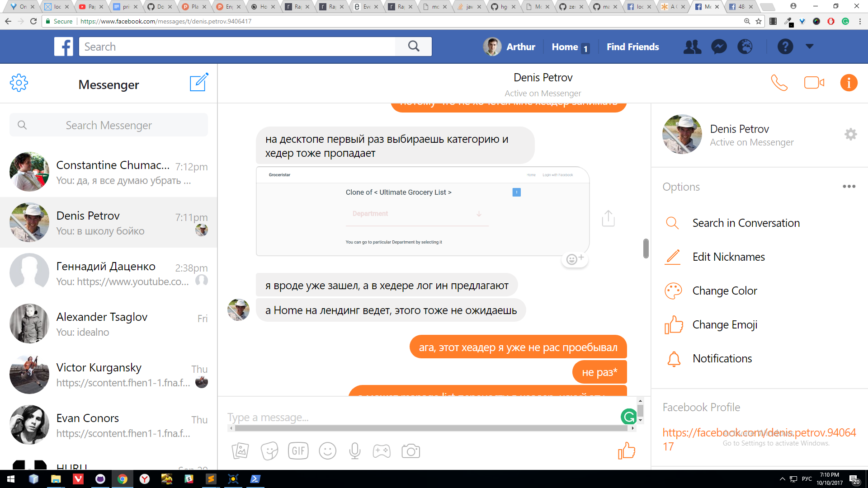Open the Options three-dot menu

pyautogui.click(x=849, y=187)
